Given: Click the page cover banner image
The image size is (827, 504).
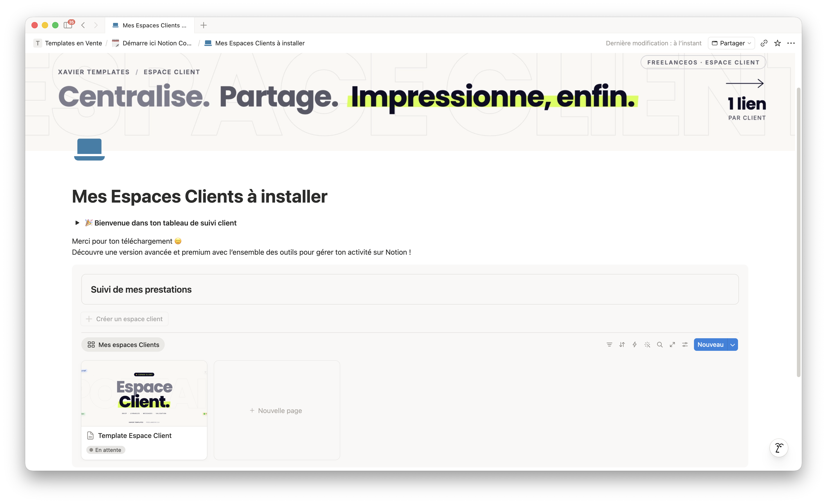Looking at the screenshot, I should click(410, 102).
